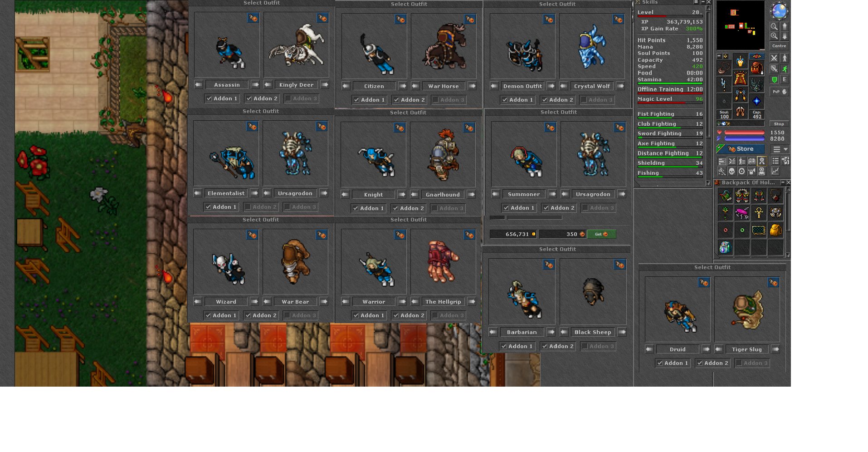868x452 pixels.
Task: Previous mount arrow left of Kingly Deer
Action: point(268,85)
